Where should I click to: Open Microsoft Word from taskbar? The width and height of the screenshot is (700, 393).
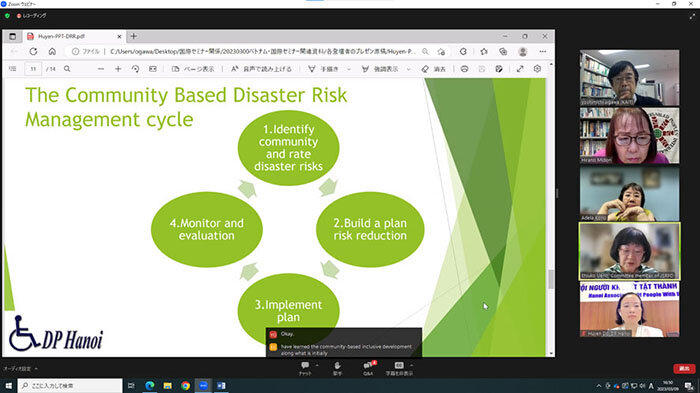(221, 385)
